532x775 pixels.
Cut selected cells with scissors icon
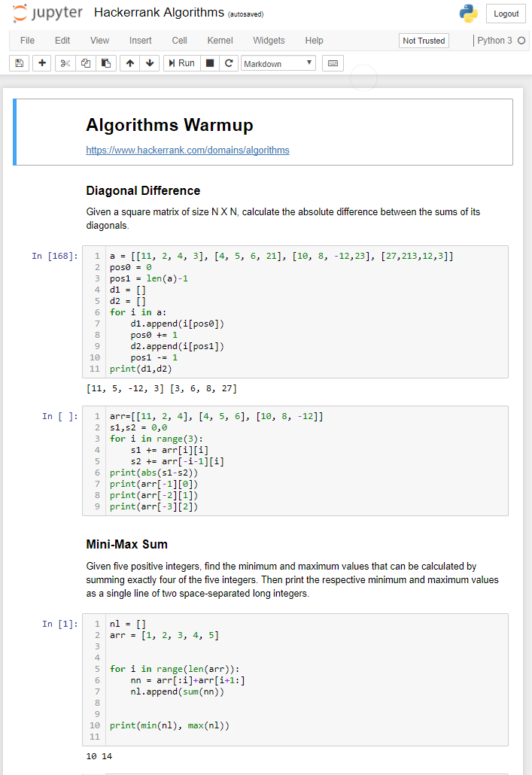[x=65, y=63]
